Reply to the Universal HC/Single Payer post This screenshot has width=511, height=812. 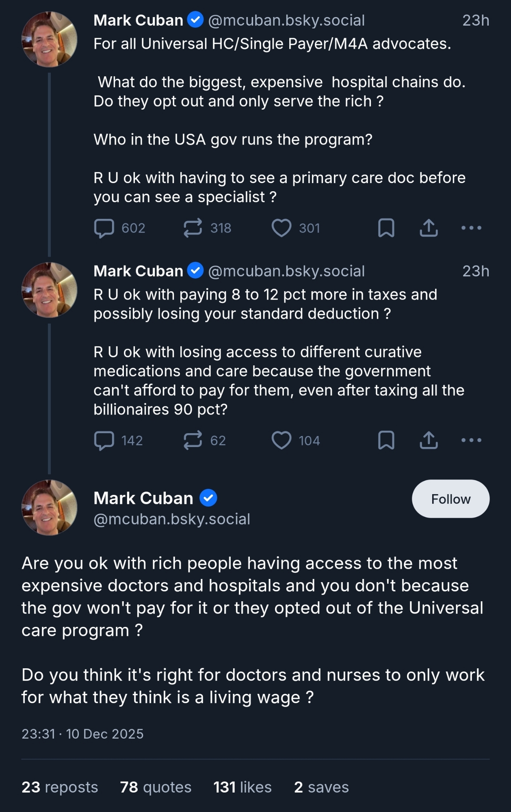tap(104, 228)
